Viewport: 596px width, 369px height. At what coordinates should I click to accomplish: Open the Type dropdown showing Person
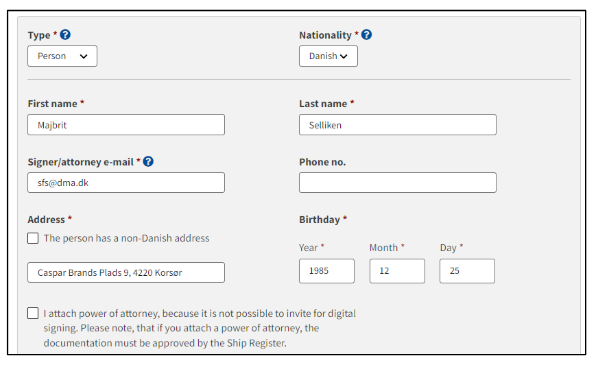(x=62, y=56)
